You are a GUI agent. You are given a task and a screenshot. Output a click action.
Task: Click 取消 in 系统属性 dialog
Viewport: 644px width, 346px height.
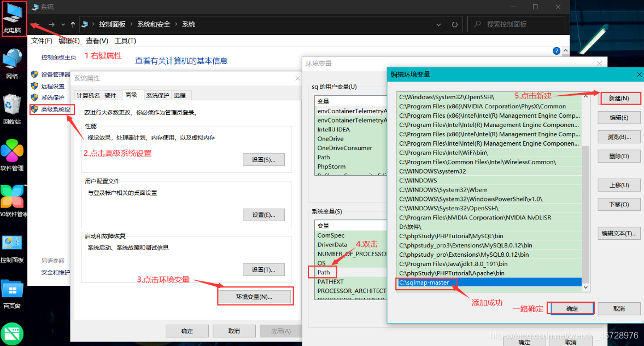pos(234,331)
